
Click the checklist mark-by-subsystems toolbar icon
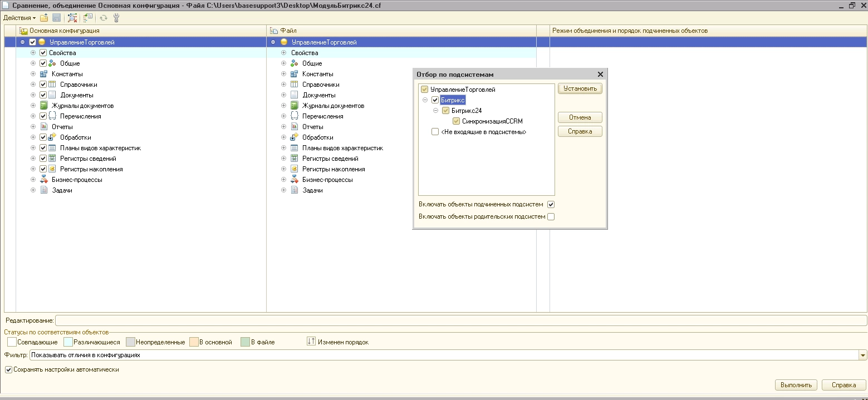pos(88,18)
